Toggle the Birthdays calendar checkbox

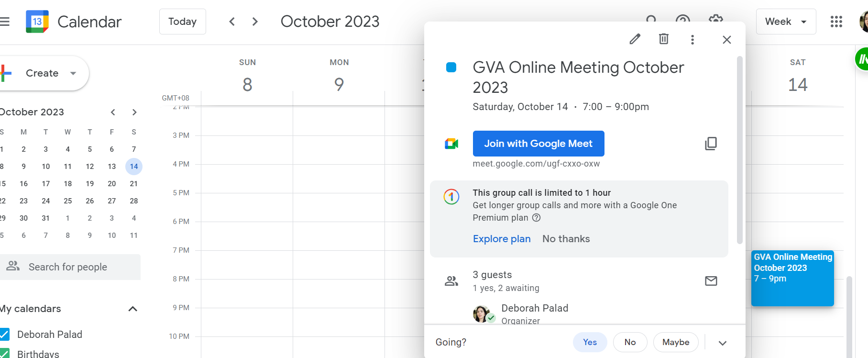tap(4, 354)
